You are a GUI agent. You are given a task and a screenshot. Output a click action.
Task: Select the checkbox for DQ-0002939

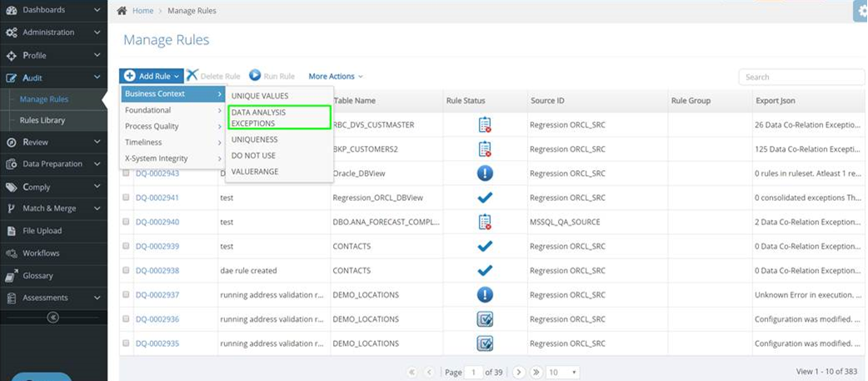pyautogui.click(x=127, y=246)
